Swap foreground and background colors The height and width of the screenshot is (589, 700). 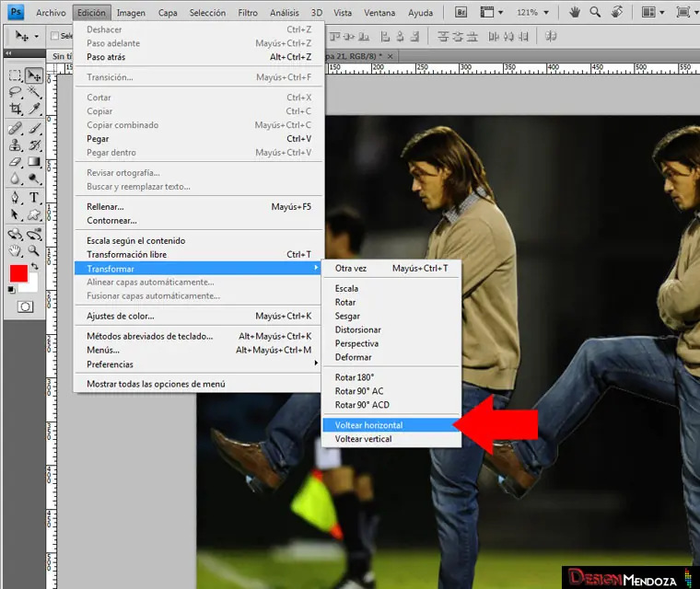click(x=34, y=266)
